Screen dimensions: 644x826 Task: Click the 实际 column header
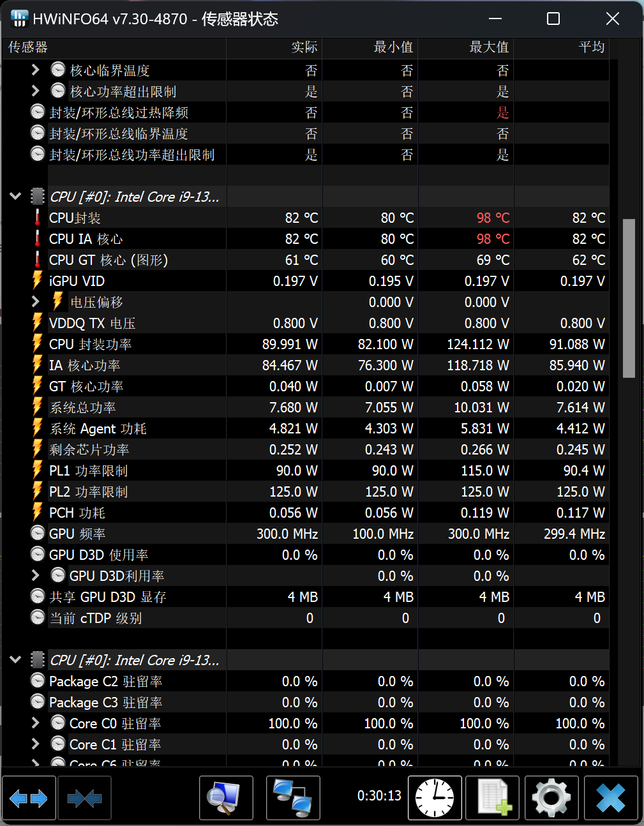(x=274, y=47)
